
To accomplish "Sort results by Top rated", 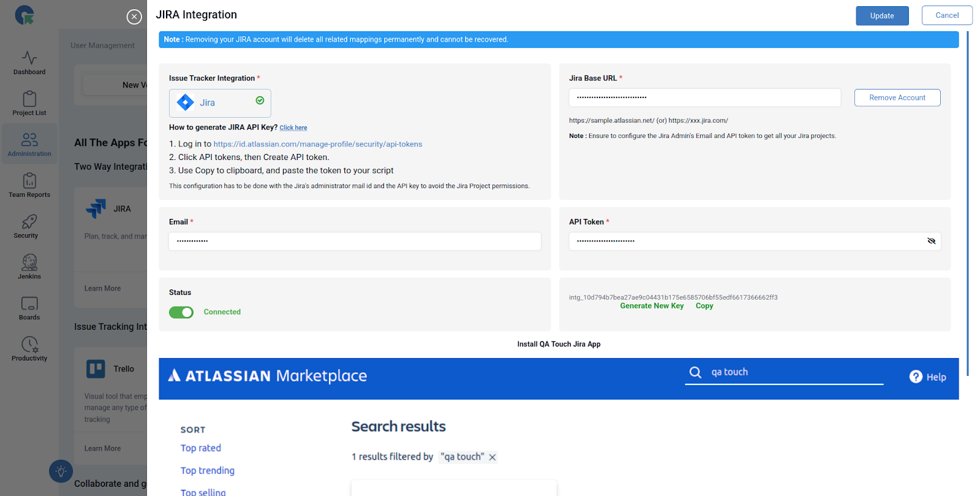I will click(201, 448).
